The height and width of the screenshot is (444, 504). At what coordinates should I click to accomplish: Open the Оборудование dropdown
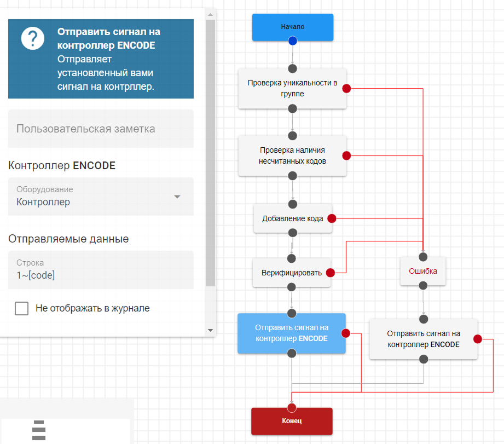[x=93, y=197]
